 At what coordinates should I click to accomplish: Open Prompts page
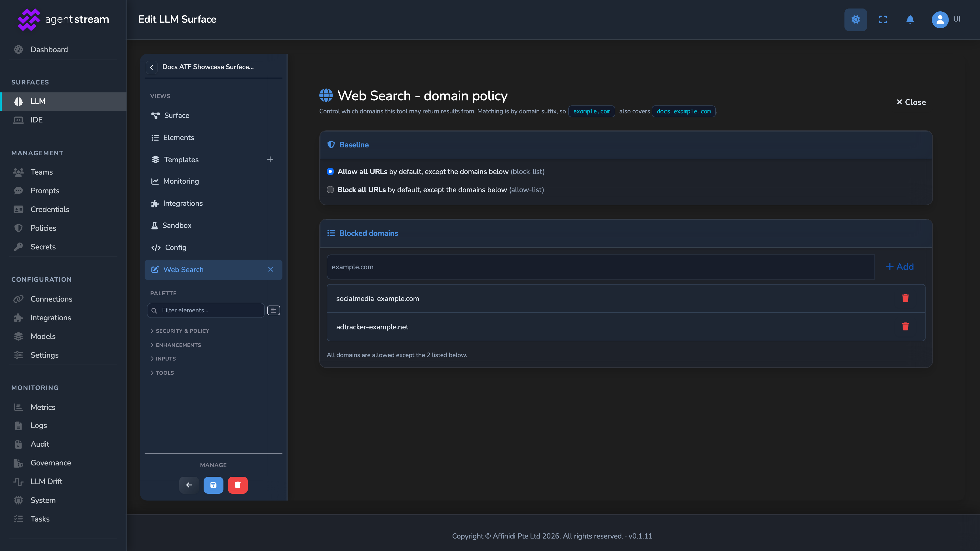63,190
